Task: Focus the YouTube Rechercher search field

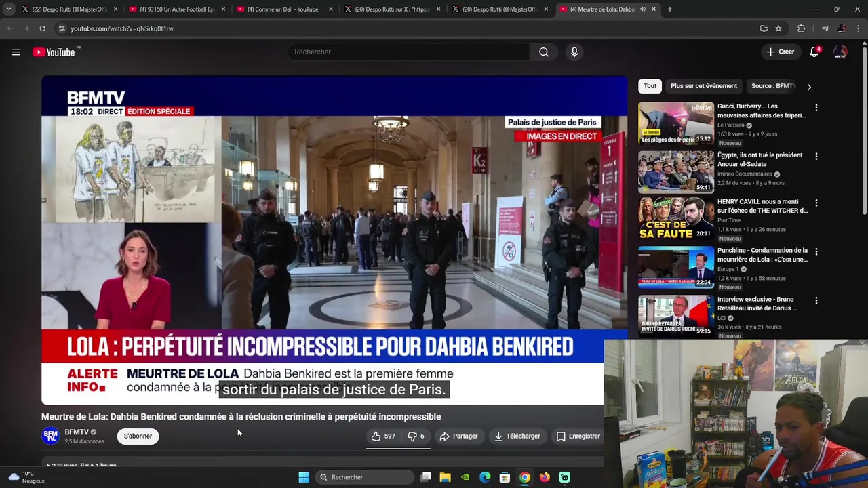Action: pyautogui.click(x=408, y=52)
